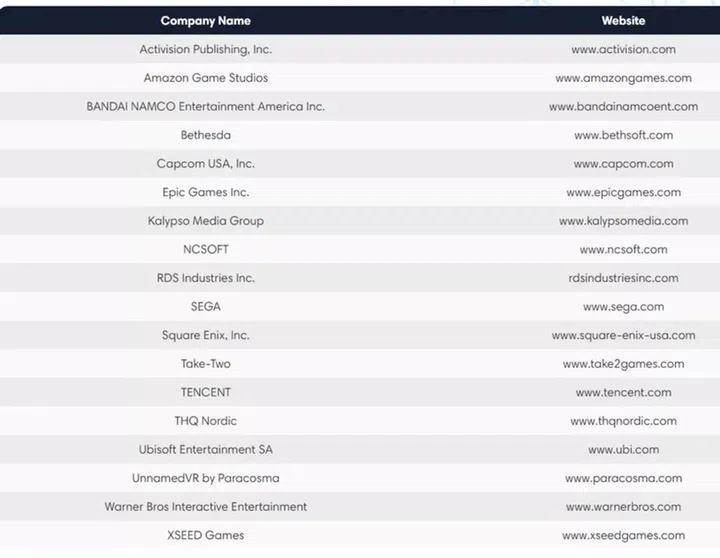Screen dimensions: 720x558
Task: Open the www.epicgames.com link
Action: click(x=623, y=192)
